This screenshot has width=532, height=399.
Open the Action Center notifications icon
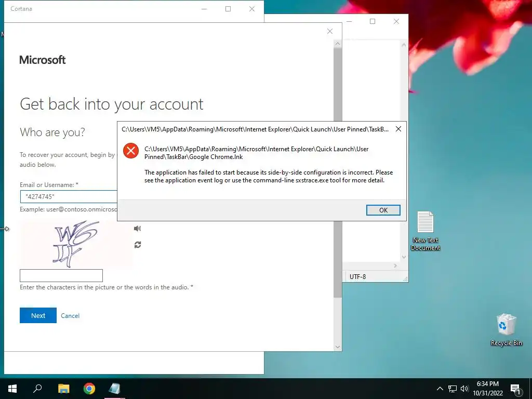(515, 389)
